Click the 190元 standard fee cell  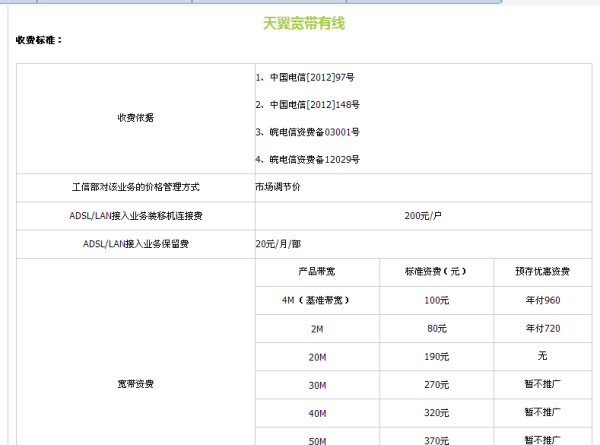click(437, 357)
